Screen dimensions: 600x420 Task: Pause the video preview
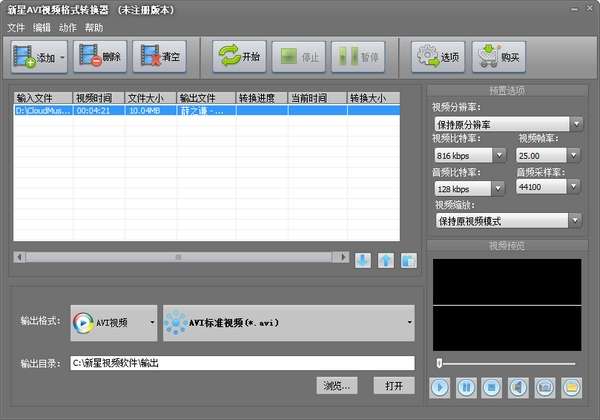click(x=466, y=386)
